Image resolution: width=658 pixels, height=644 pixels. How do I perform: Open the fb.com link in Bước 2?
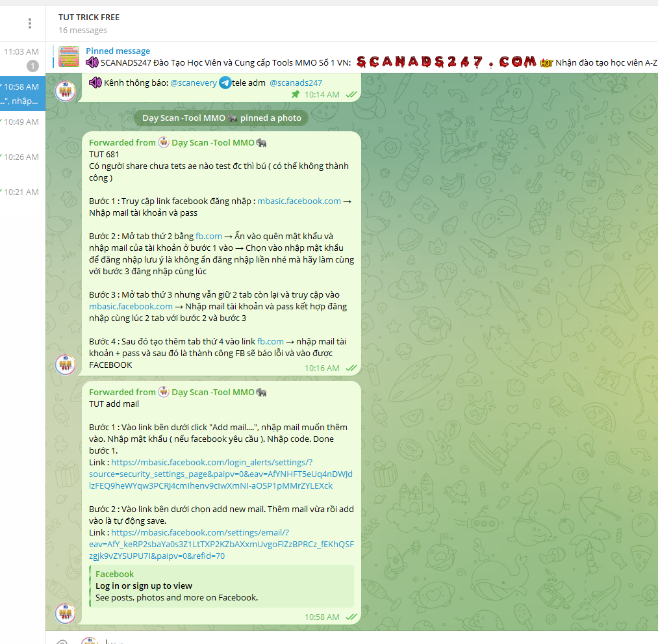click(209, 236)
